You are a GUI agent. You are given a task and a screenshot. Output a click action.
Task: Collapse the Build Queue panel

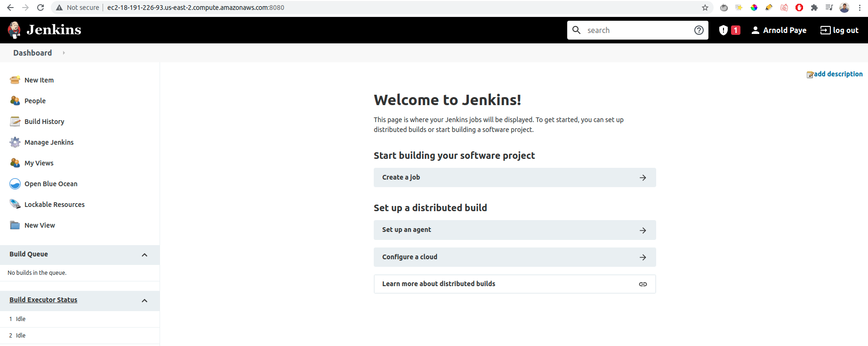[x=145, y=255]
